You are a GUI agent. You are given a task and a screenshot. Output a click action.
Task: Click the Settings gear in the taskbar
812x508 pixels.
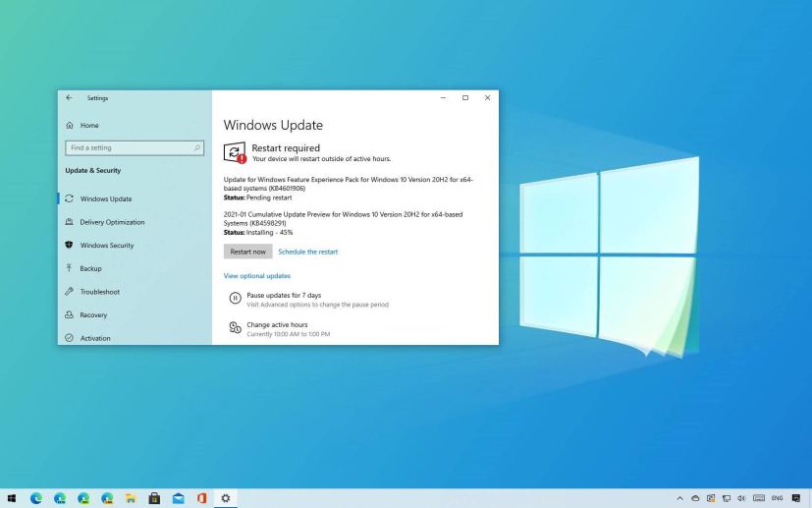click(x=225, y=498)
